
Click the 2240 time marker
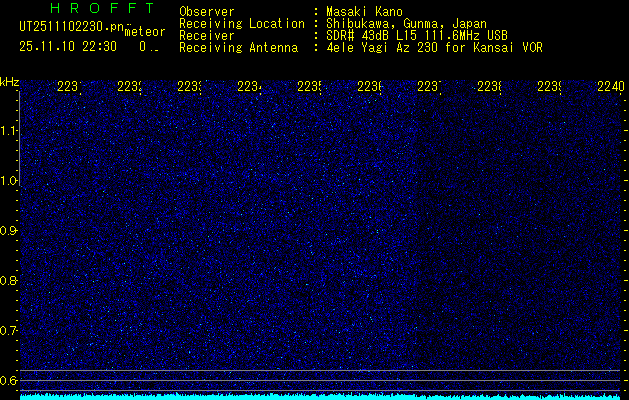tap(611, 86)
